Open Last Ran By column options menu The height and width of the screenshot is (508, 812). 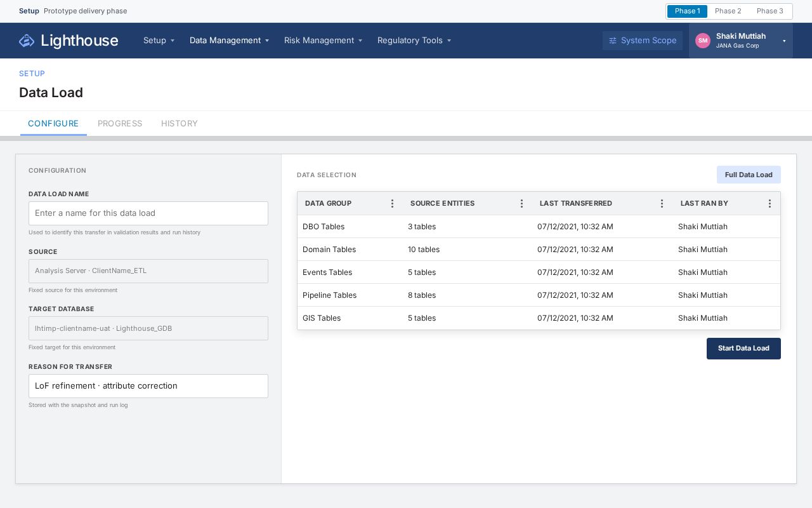pyautogui.click(x=769, y=203)
